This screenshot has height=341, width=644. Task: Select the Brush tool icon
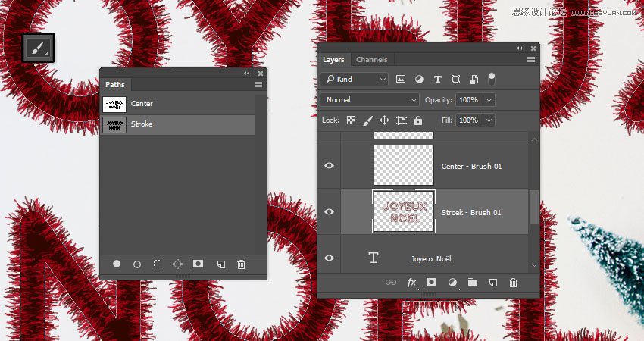[x=38, y=48]
